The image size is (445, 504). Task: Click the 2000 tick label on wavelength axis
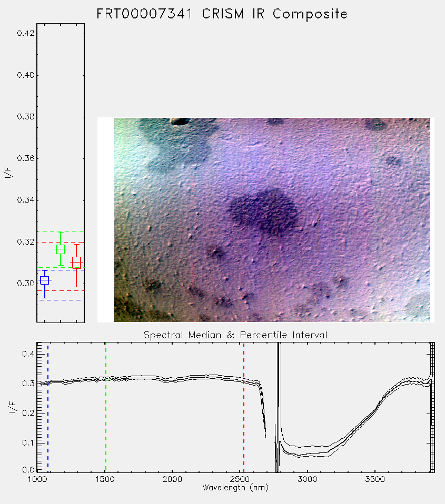[x=172, y=479]
